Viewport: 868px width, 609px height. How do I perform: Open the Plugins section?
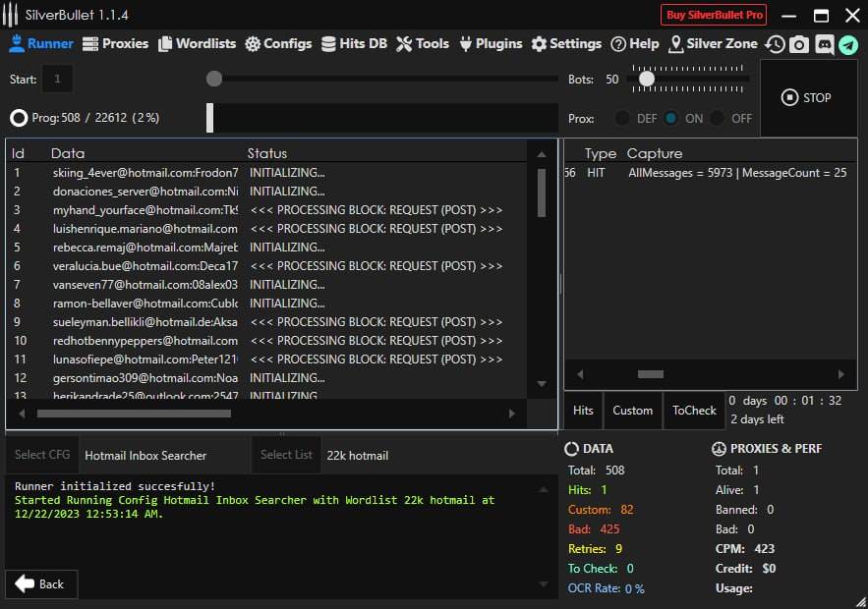pyautogui.click(x=490, y=43)
